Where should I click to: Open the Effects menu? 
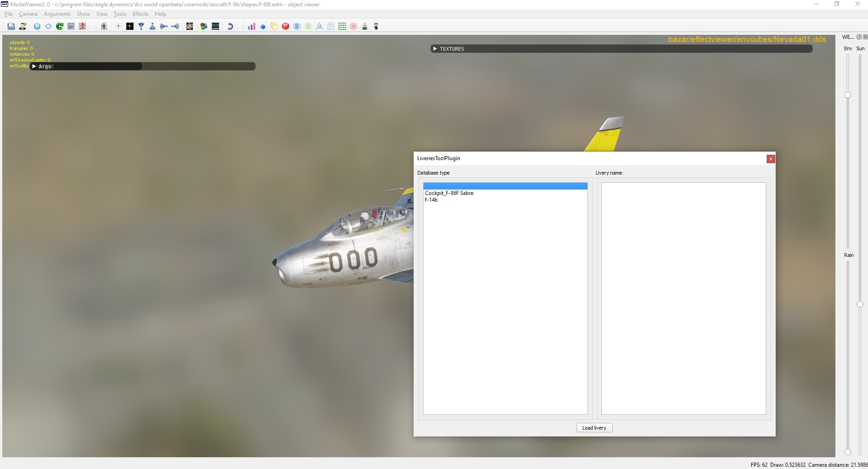pos(140,14)
